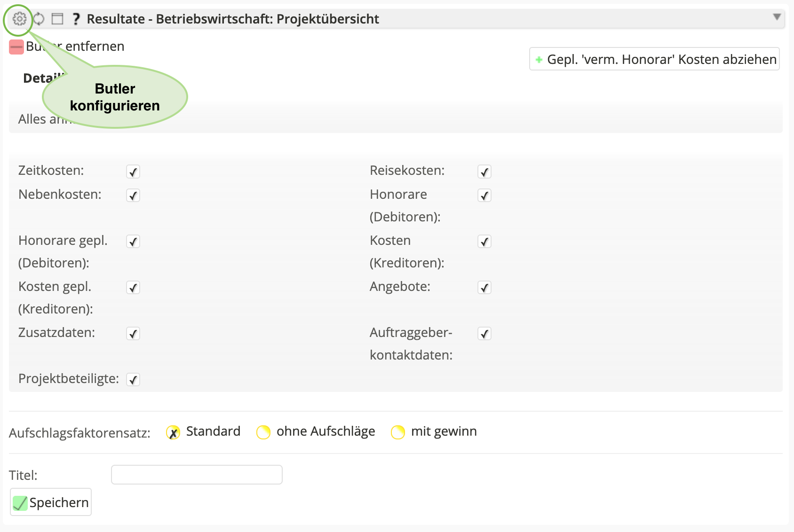Toggle Auftraggeberkontaktdaten checkbox
The image size is (794, 532).
pos(484,334)
